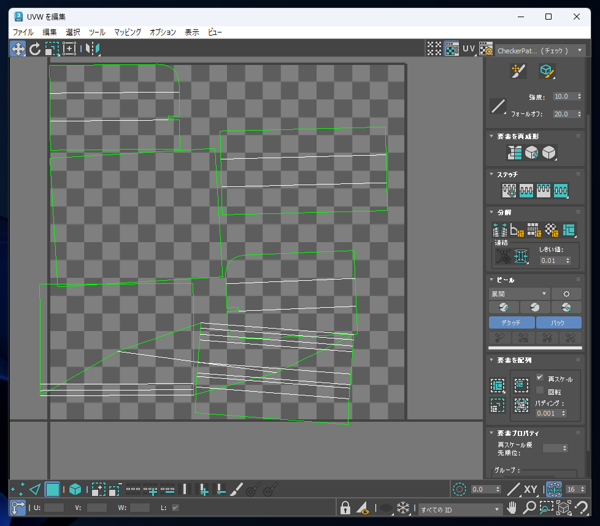The width and height of the screenshot is (600, 526).
Task: Collapse the 要素を配列 rollout
Action: (492, 360)
